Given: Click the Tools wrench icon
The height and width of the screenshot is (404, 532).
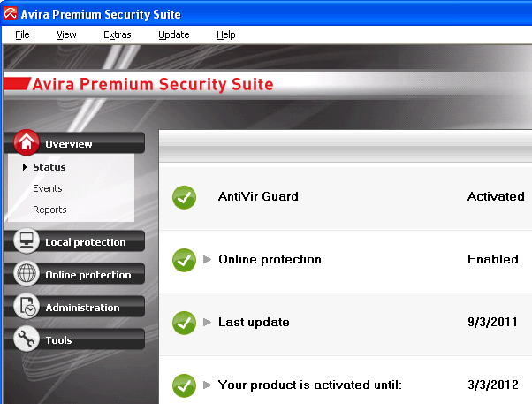Looking at the screenshot, I should 27,339.
